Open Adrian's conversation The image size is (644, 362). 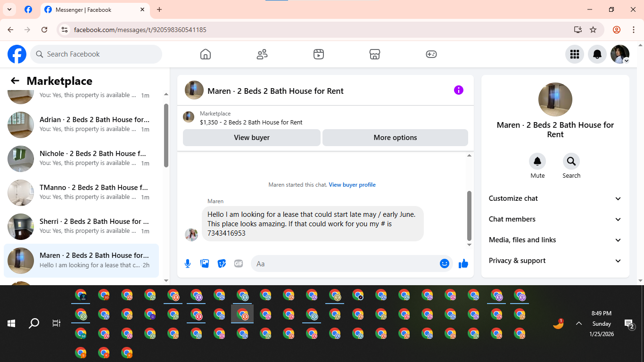[81, 125]
